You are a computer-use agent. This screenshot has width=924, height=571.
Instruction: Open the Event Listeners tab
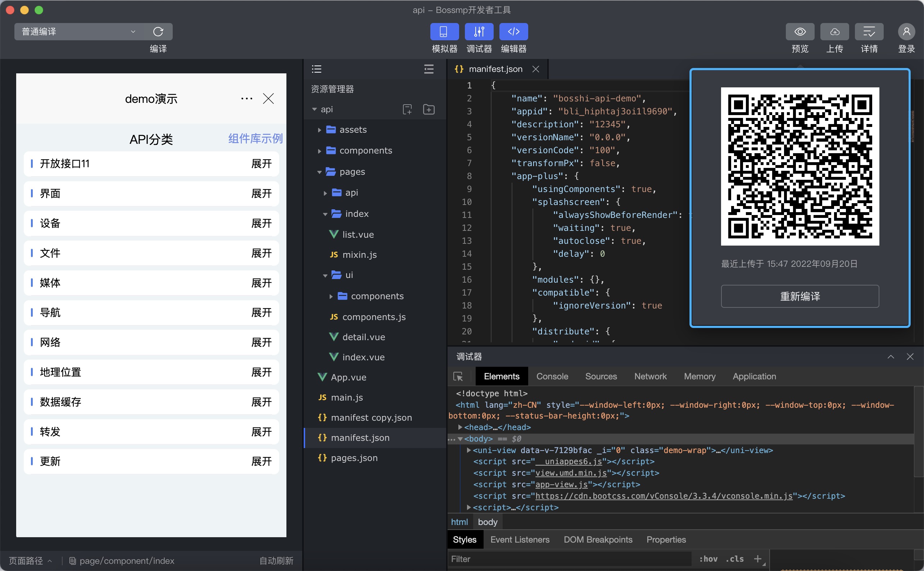click(520, 539)
